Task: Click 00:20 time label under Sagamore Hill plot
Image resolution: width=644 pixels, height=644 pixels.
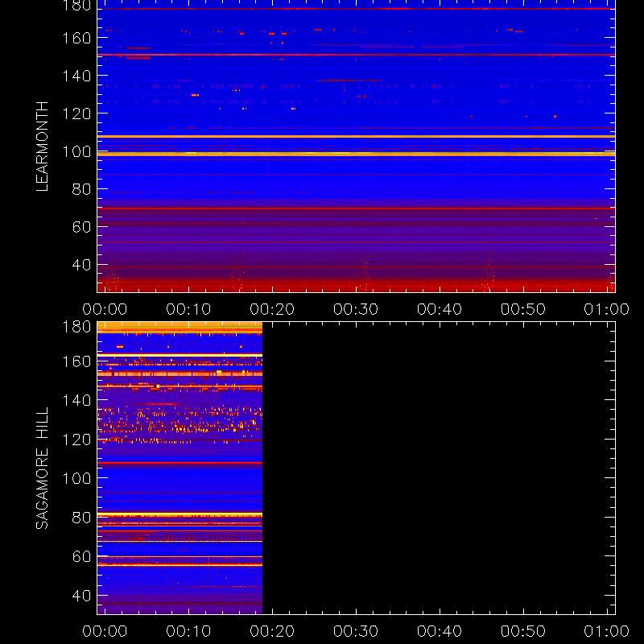Action: pos(272,631)
